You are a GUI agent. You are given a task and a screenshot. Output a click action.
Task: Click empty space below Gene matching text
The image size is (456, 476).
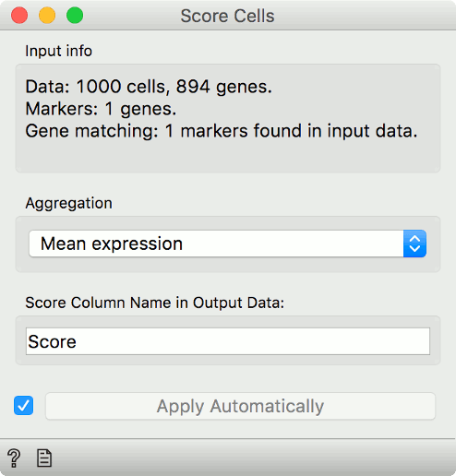pyautogui.click(x=228, y=157)
